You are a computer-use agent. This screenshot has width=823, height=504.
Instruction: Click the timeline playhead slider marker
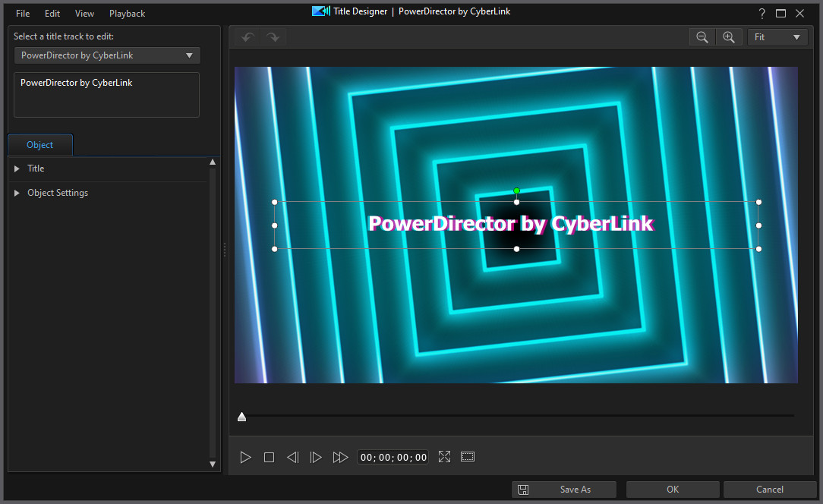point(241,416)
